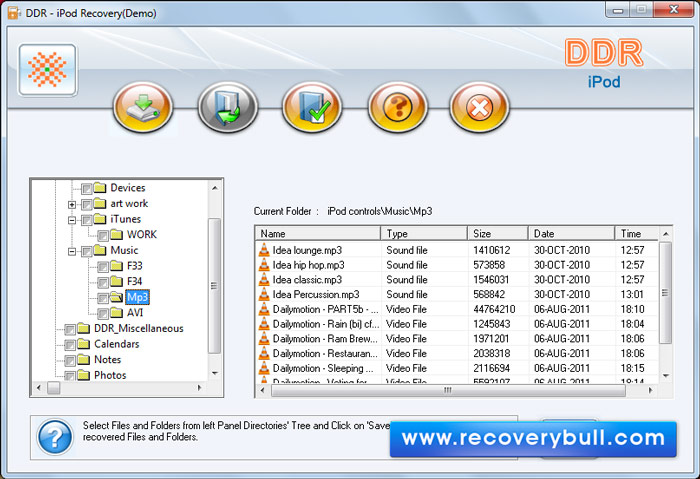The height and width of the screenshot is (479, 700).
Task: Expand the art work folder node
Action: (71, 204)
